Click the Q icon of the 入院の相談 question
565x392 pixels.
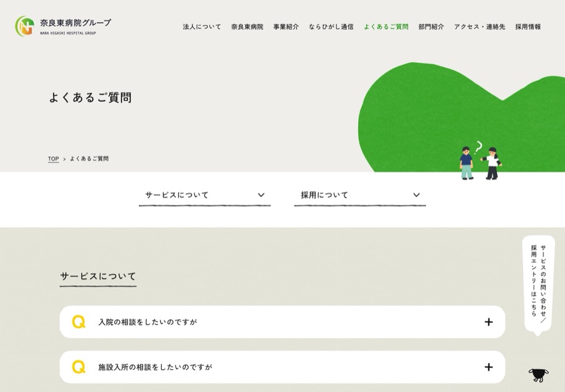pyautogui.click(x=78, y=322)
